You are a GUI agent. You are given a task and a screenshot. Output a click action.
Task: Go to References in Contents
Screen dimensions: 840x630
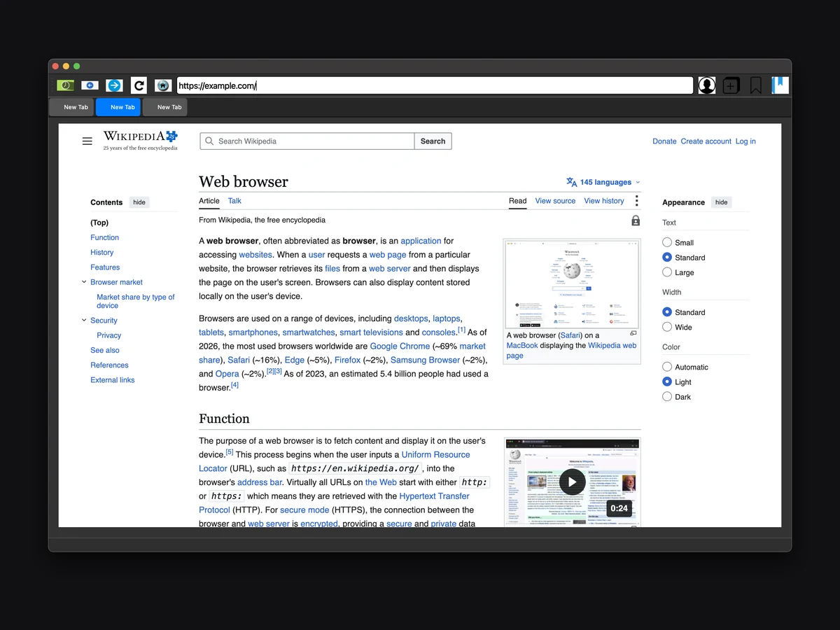point(109,365)
